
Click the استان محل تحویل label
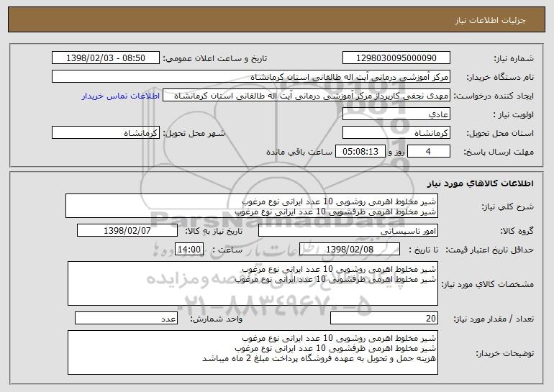(x=500, y=134)
